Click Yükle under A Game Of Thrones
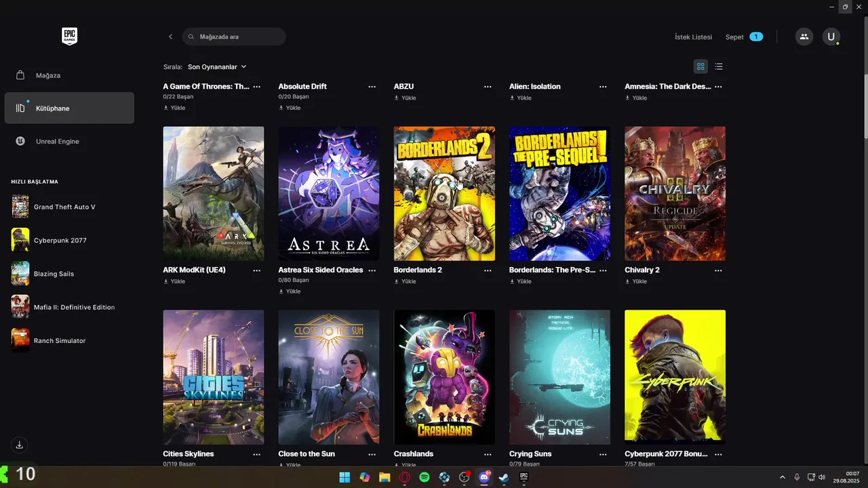The height and width of the screenshot is (488, 868). click(174, 108)
